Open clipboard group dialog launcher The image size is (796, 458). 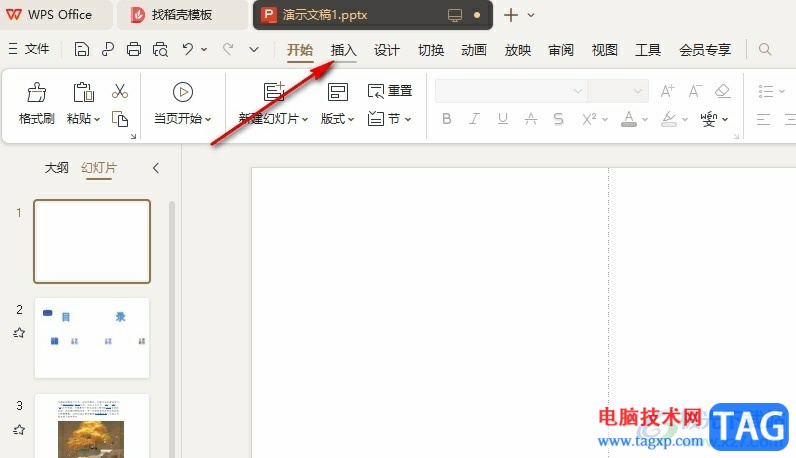(133, 136)
